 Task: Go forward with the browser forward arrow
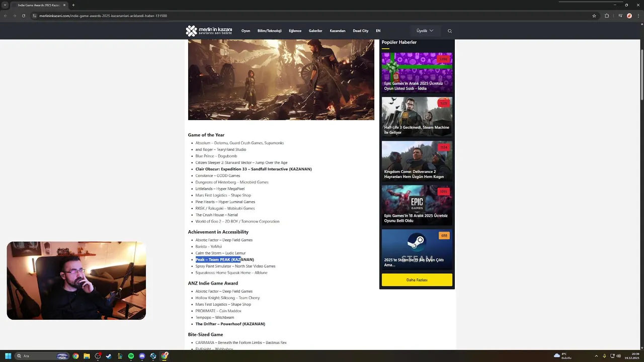point(14,16)
